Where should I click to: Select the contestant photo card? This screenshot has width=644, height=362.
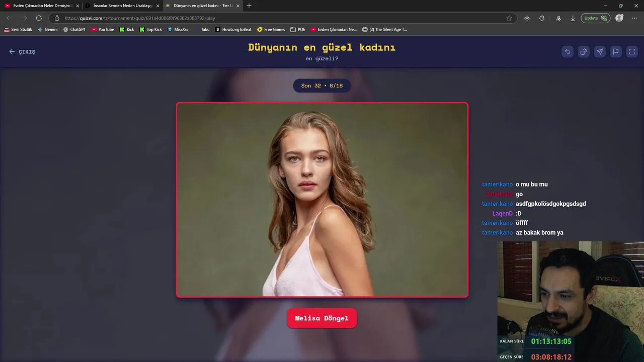coord(322,200)
